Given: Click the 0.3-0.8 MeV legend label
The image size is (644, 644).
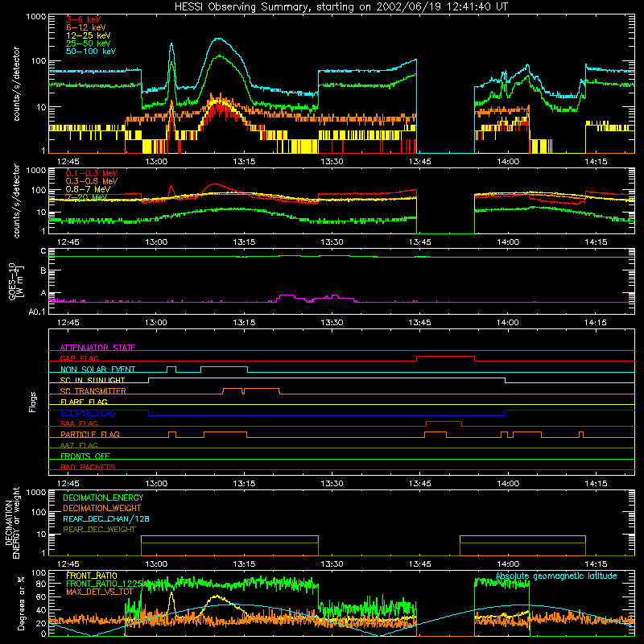Looking at the screenshot, I should (92, 181).
